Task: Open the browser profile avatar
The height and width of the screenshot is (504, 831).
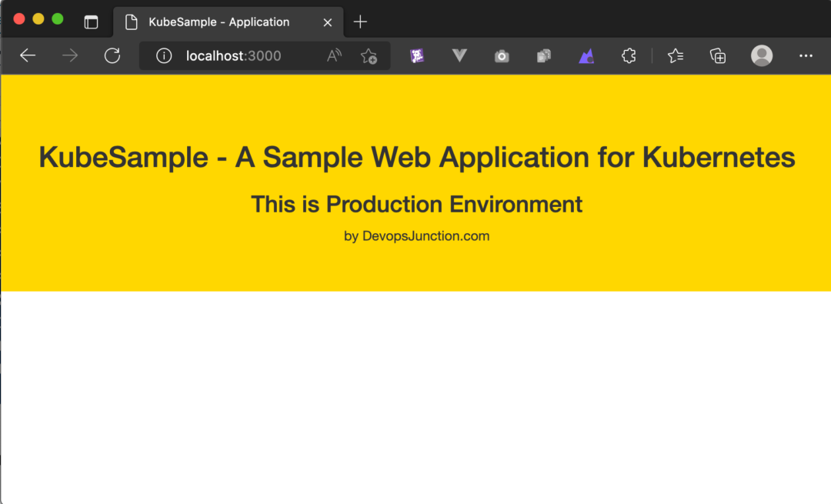Action: (x=762, y=55)
